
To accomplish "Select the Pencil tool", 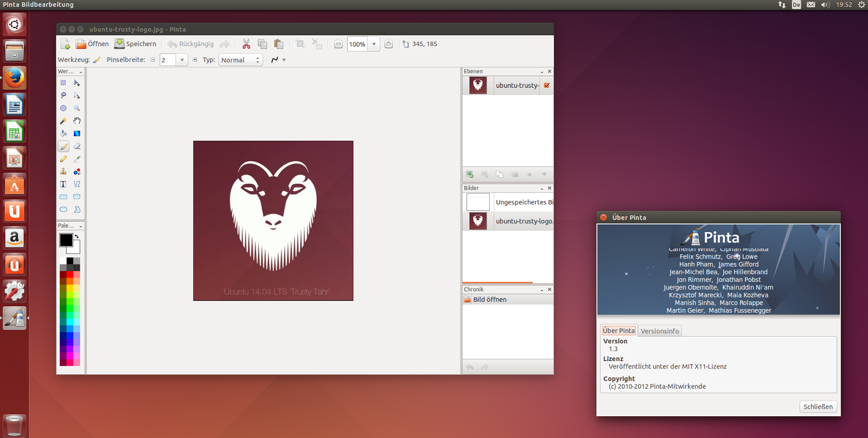I will [63, 159].
